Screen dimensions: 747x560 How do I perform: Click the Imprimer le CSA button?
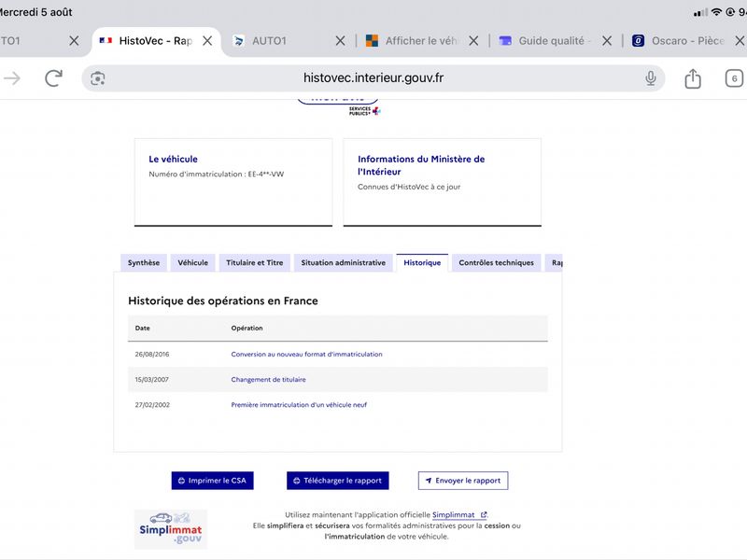(213, 481)
